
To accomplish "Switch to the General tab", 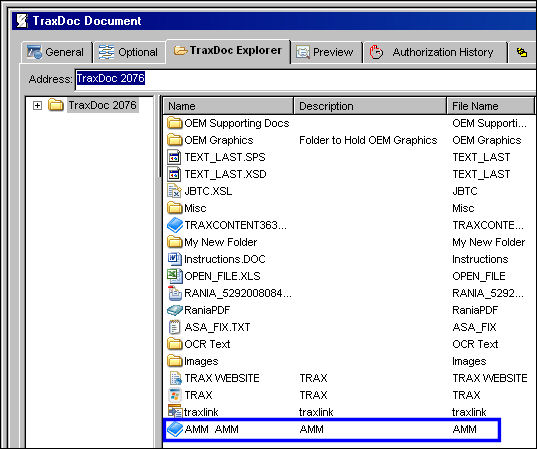I will pyautogui.click(x=57, y=52).
